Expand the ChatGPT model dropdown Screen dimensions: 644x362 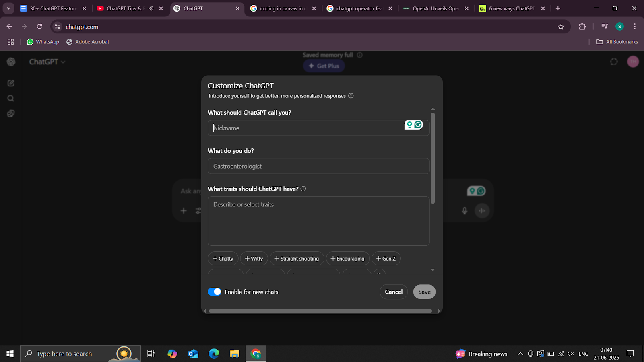[47, 62]
